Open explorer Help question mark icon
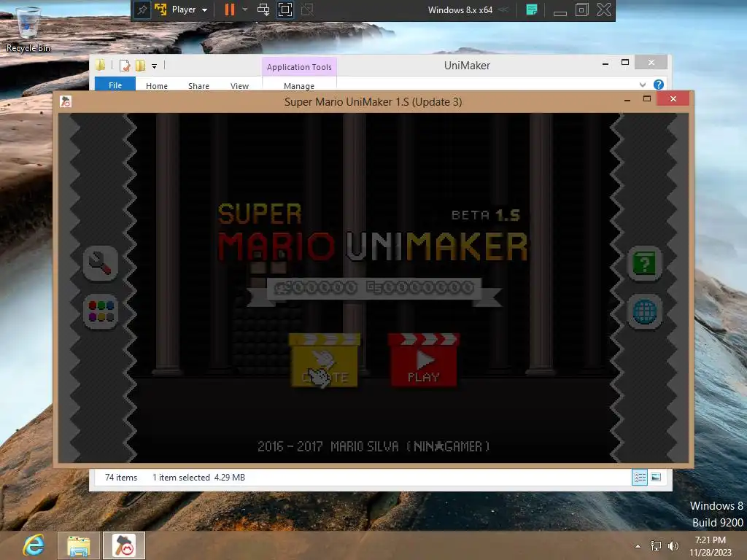The image size is (747, 560). (x=659, y=85)
